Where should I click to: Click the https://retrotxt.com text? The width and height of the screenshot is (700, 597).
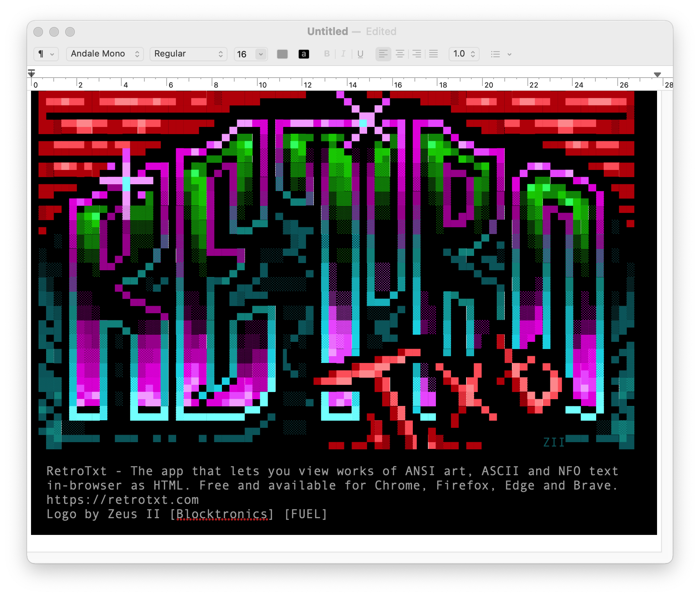[x=122, y=500]
